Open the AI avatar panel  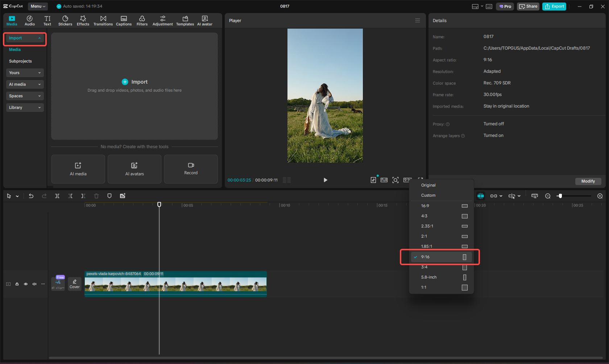(x=204, y=20)
